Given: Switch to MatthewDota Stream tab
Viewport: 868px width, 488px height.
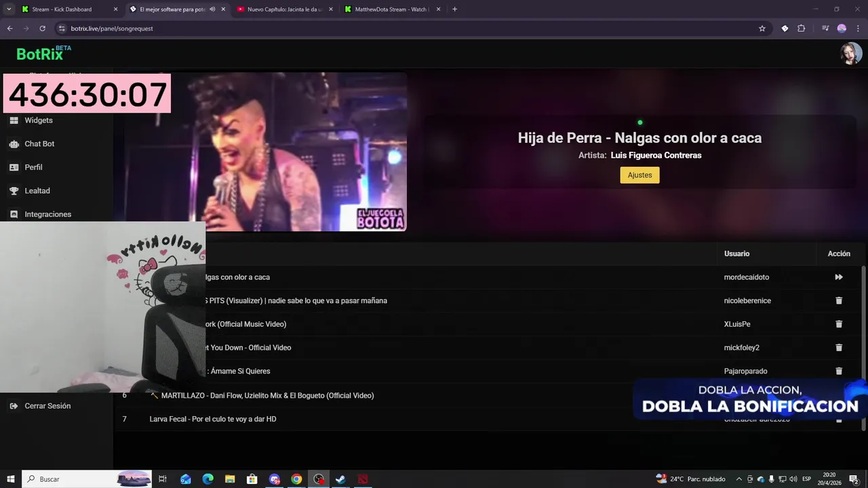Looking at the screenshot, I should [392, 9].
